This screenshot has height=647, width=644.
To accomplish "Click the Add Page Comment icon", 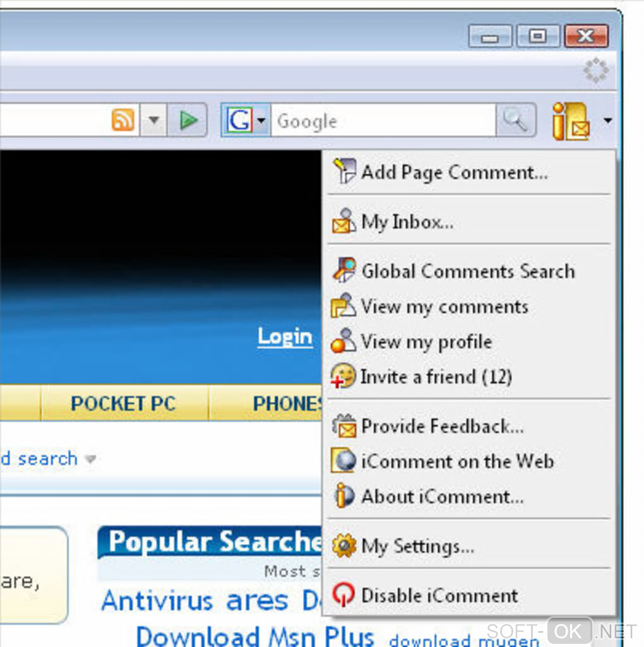I will click(x=344, y=171).
